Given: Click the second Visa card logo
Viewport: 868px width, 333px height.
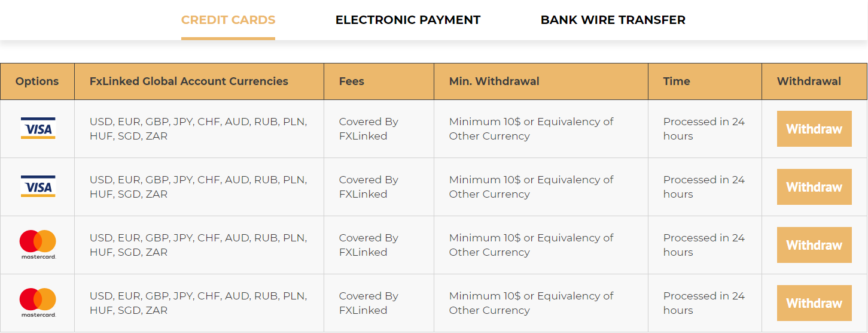Looking at the screenshot, I should click(38, 186).
